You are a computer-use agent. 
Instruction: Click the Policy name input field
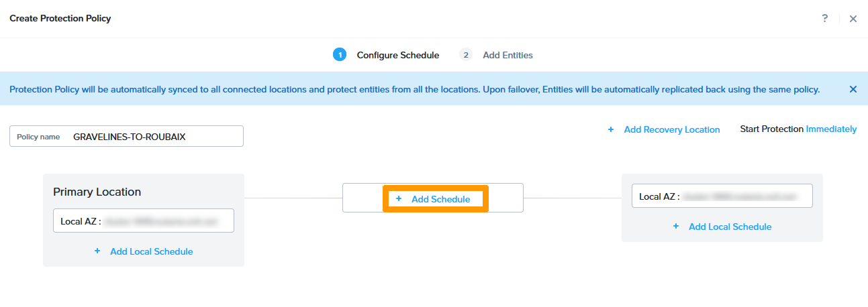(154, 136)
